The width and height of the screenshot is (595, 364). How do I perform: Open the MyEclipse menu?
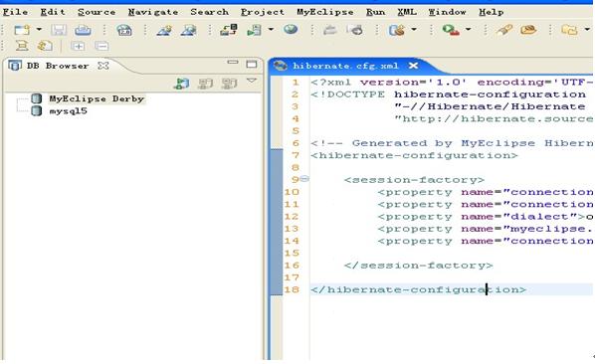[x=324, y=12]
